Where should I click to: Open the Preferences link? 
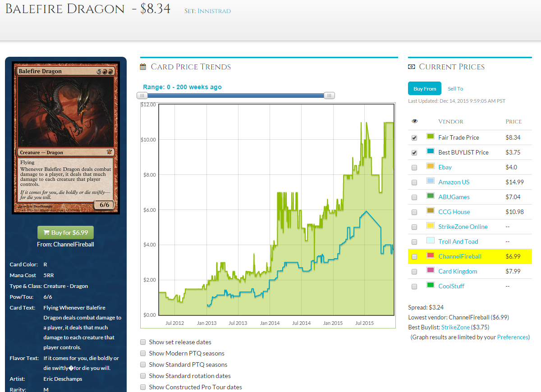click(513, 337)
